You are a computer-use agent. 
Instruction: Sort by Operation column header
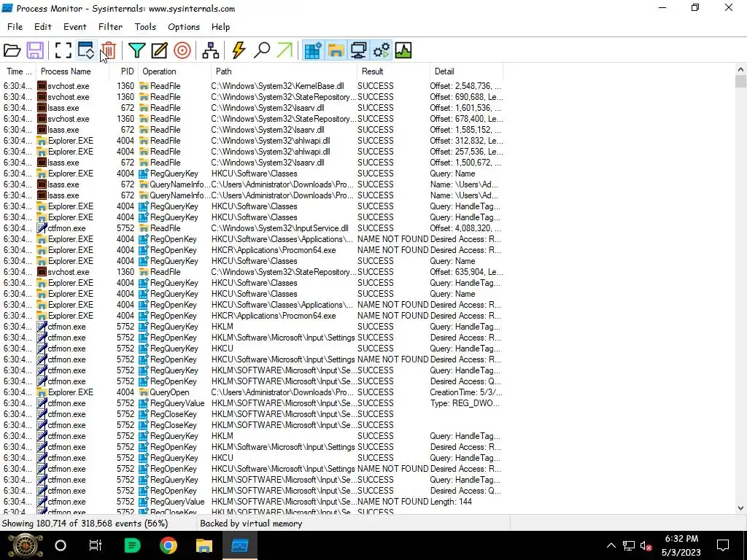(x=174, y=71)
